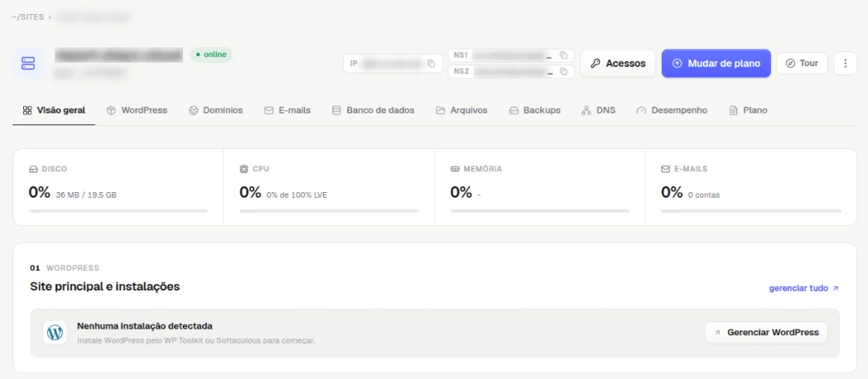The image size is (868, 379).
Task: Follow the gerenciar tudo link
Action: click(803, 288)
